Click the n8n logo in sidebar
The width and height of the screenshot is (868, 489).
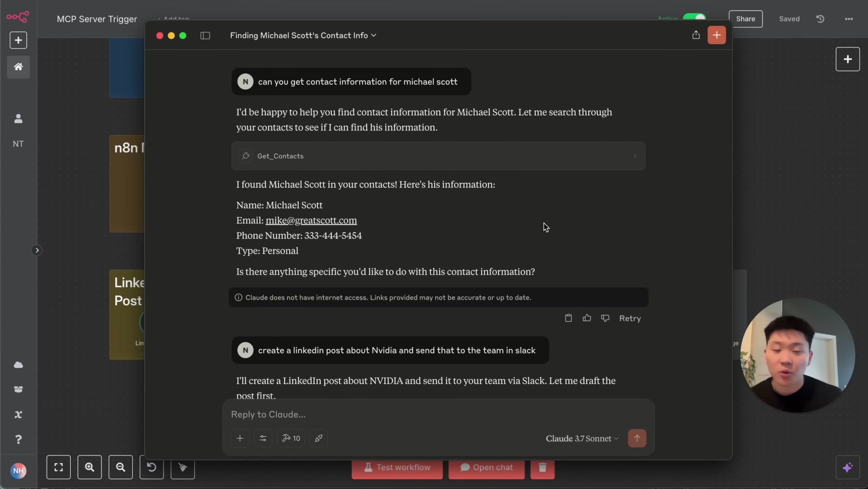click(x=18, y=17)
